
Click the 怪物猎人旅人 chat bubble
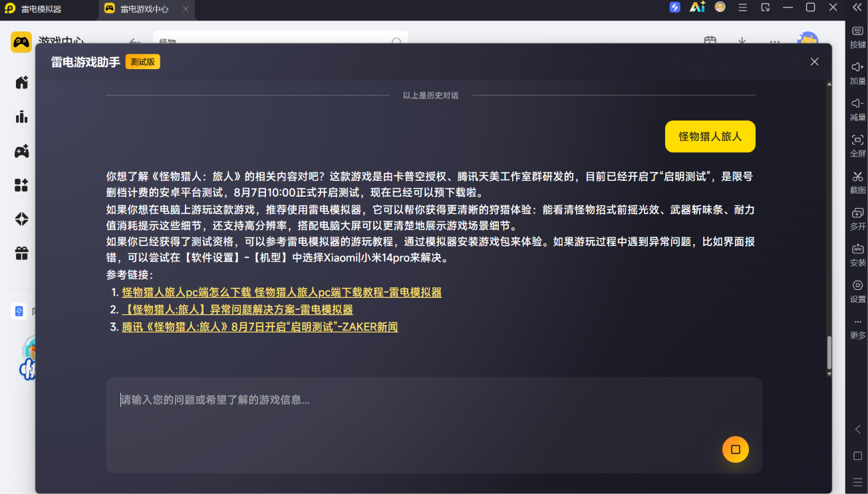pos(710,136)
